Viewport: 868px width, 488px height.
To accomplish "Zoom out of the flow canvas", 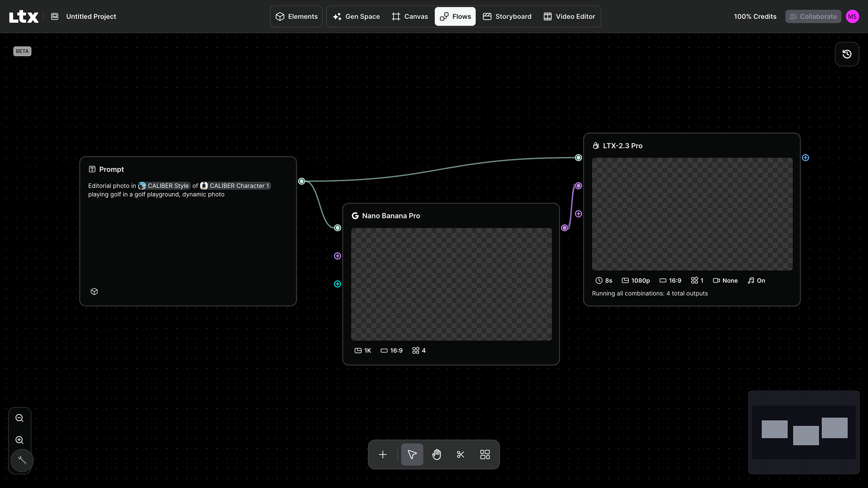I will tap(19, 418).
